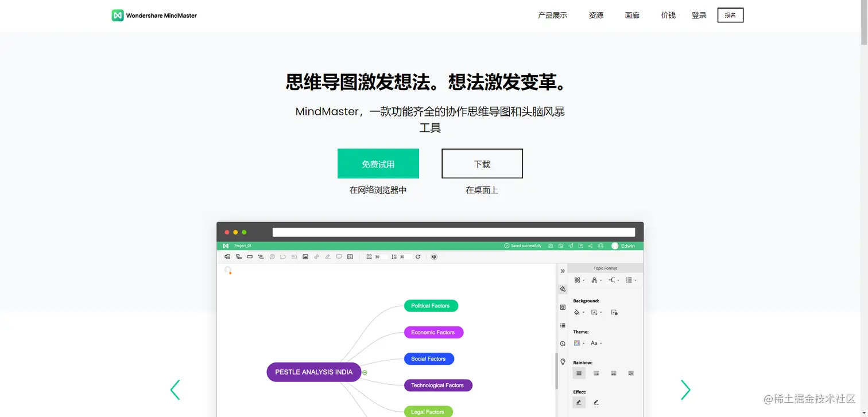
Task: Click the 报名 sign-up button
Action: (x=730, y=15)
